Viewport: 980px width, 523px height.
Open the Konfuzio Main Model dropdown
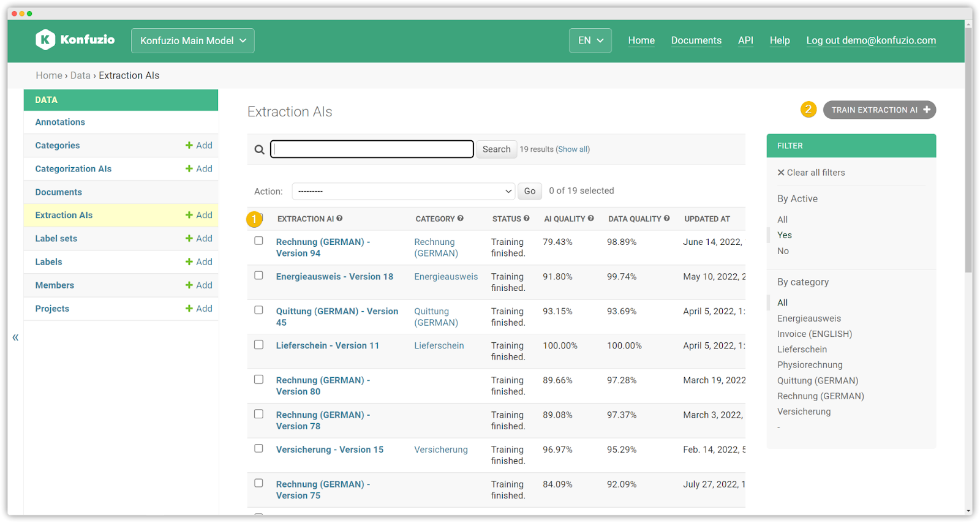tap(193, 40)
